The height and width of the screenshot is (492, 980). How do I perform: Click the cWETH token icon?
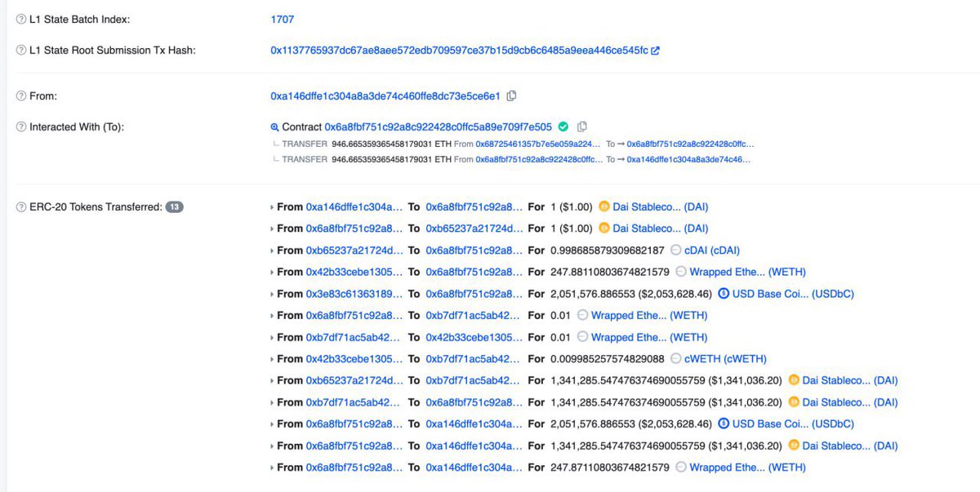pos(677,358)
